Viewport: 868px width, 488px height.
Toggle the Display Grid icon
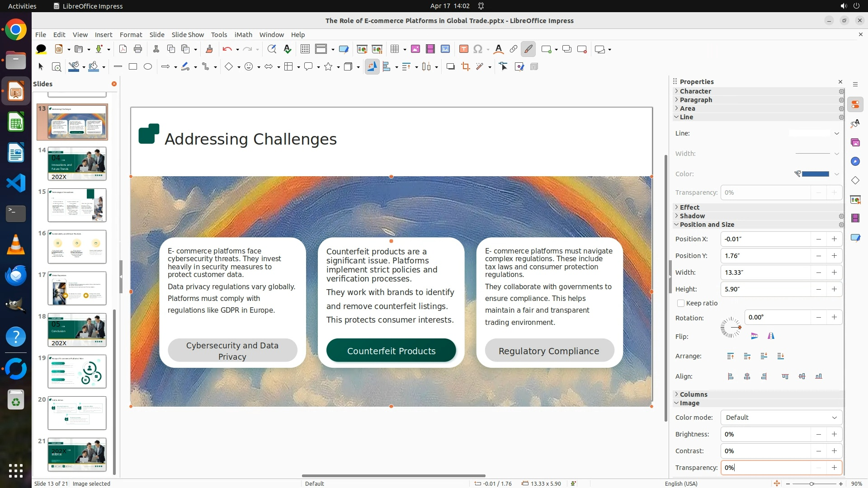(305, 49)
